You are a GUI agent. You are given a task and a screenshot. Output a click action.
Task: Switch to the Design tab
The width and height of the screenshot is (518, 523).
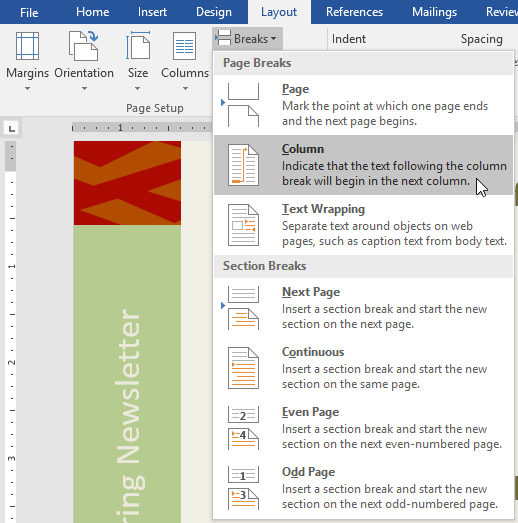[x=213, y=12]
